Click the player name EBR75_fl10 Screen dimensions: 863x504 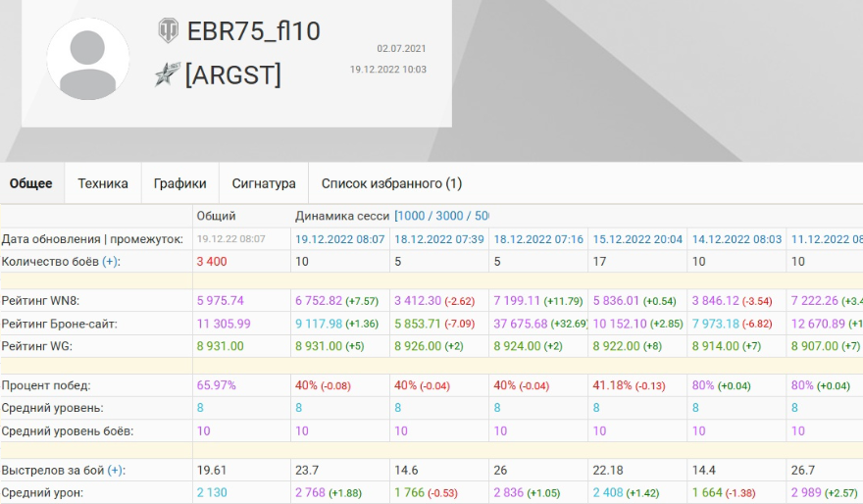tap(253, 31)
